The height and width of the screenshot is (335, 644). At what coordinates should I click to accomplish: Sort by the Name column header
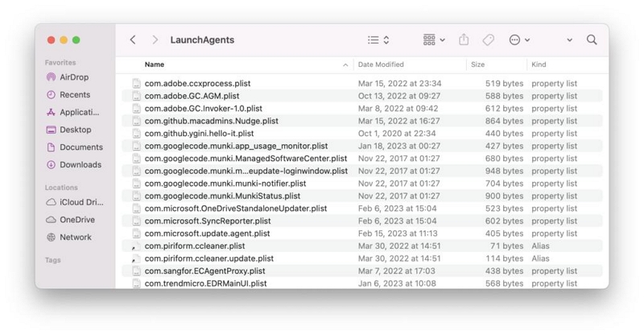coord(155,64)
